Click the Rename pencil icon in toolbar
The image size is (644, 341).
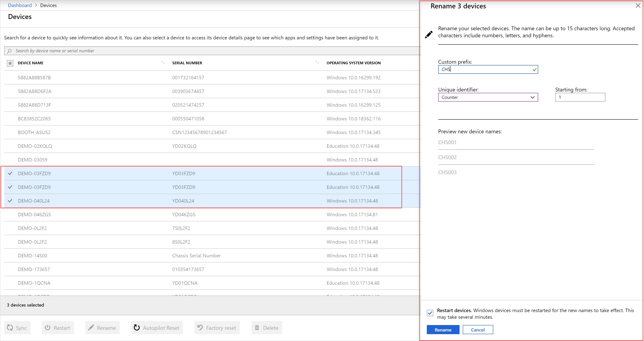coord(91,327)
